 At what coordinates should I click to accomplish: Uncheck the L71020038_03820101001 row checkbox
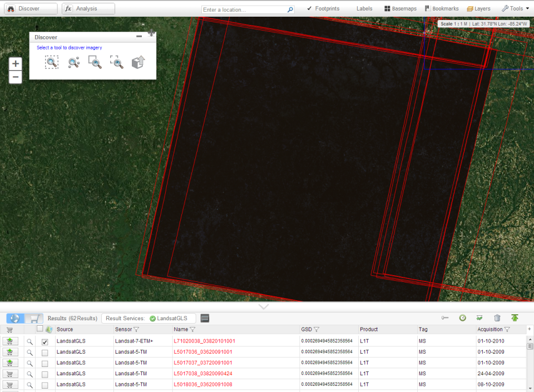coord(44,341)
